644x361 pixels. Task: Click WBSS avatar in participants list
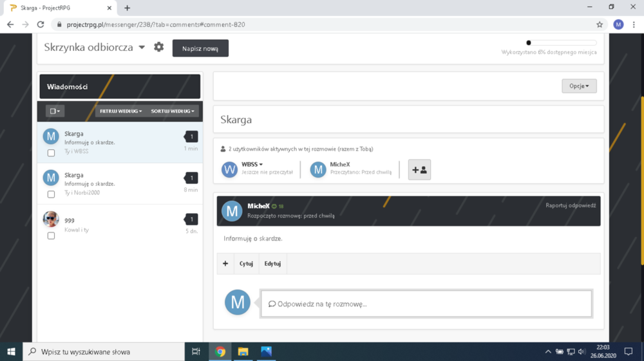[230, 169]
